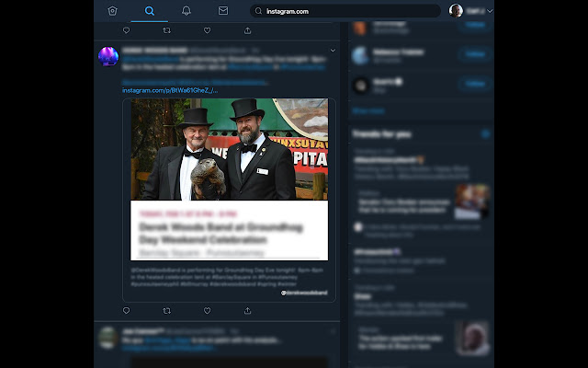Follow the account with the black circular avatar
The height and width of the screenshot is (368, 588).
475,84
